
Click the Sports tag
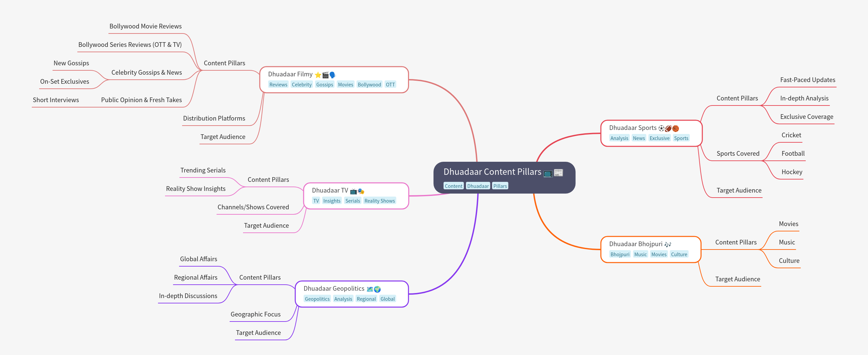pyautogui.click(x=681, y=138)
